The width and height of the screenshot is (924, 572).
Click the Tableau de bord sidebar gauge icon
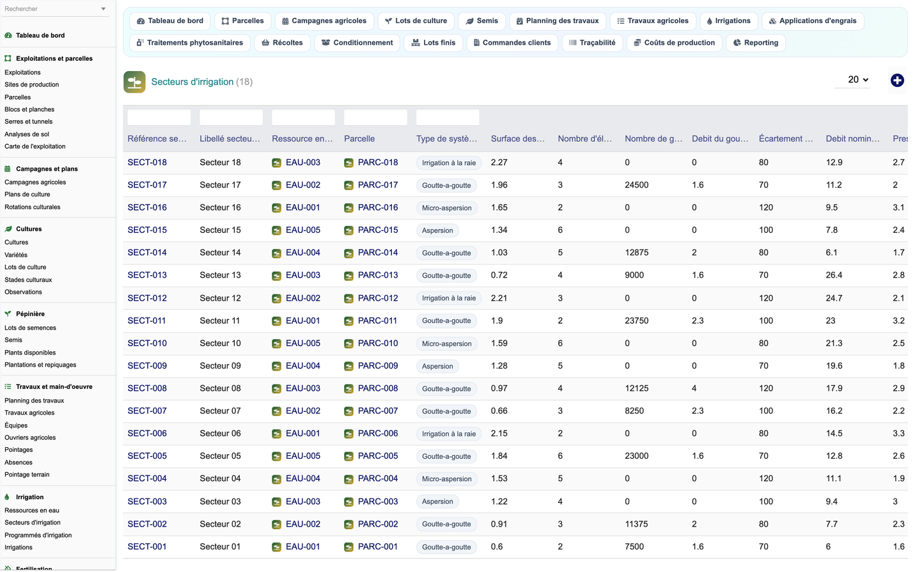click(8, 36)
